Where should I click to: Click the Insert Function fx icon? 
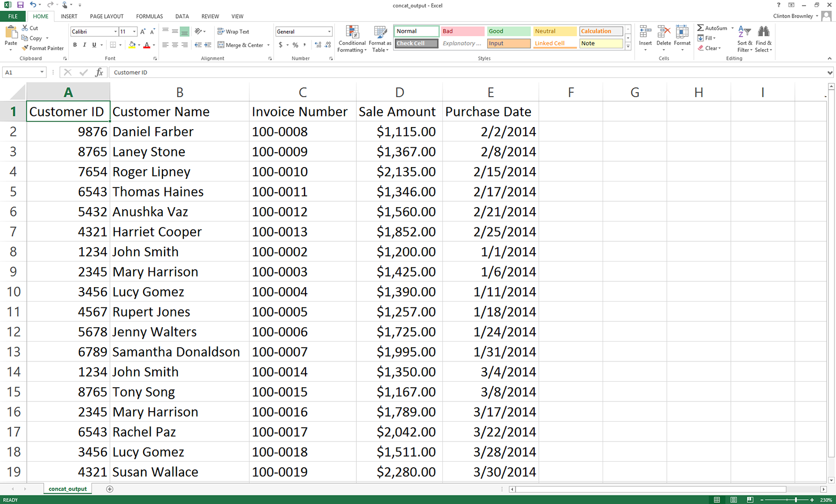pos(99,72)
